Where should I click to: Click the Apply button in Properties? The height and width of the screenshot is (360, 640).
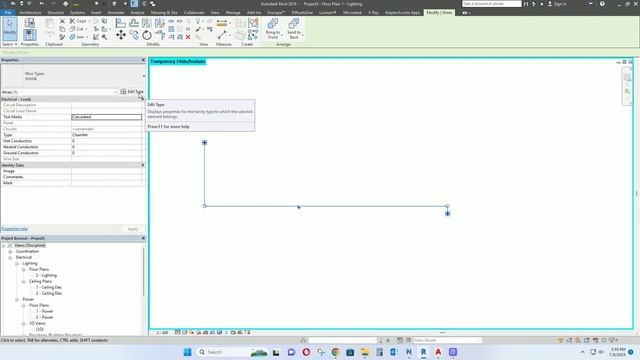(x=133, y=229)
